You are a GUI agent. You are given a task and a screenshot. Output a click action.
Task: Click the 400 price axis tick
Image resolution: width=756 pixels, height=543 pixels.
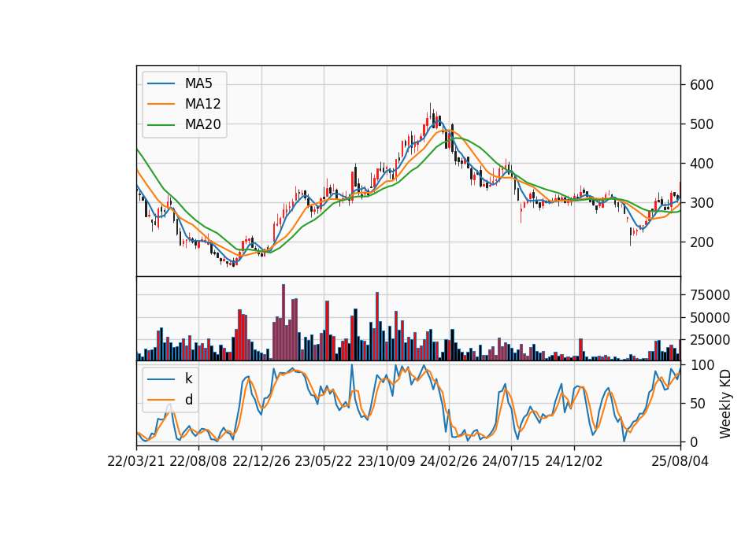coord(702,164)
